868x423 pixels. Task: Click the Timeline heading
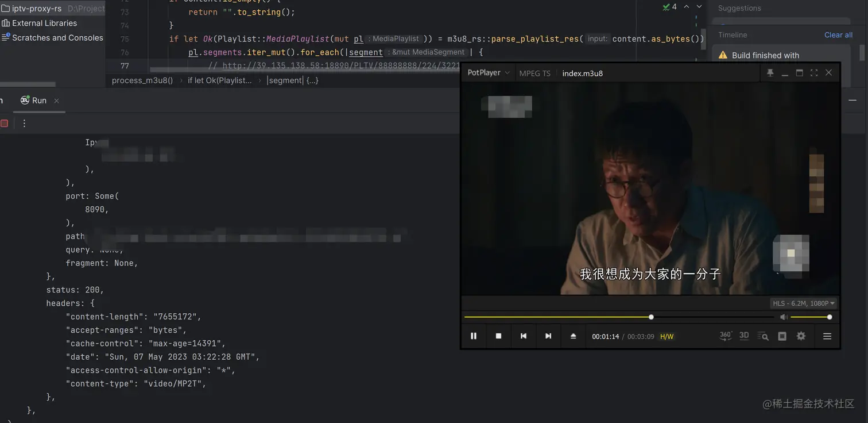[733, 35]
